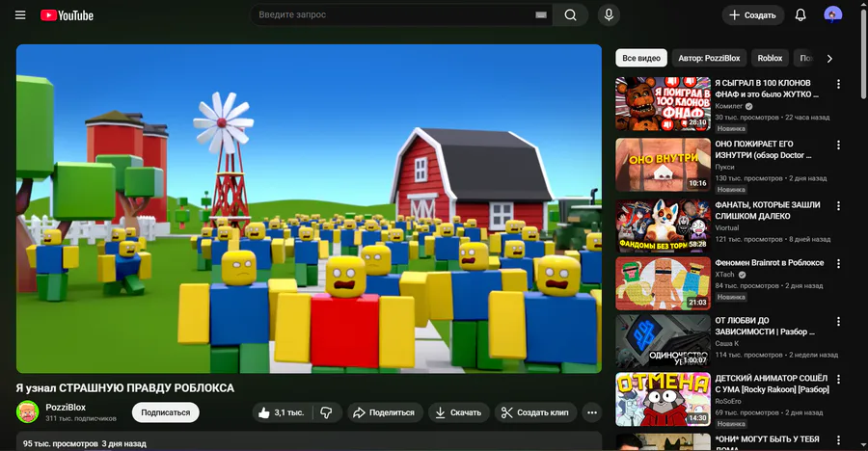The width and height of the screenshot is (868, 451).
Task: Open the account avatar menu
Action: [x=832, y=15]
